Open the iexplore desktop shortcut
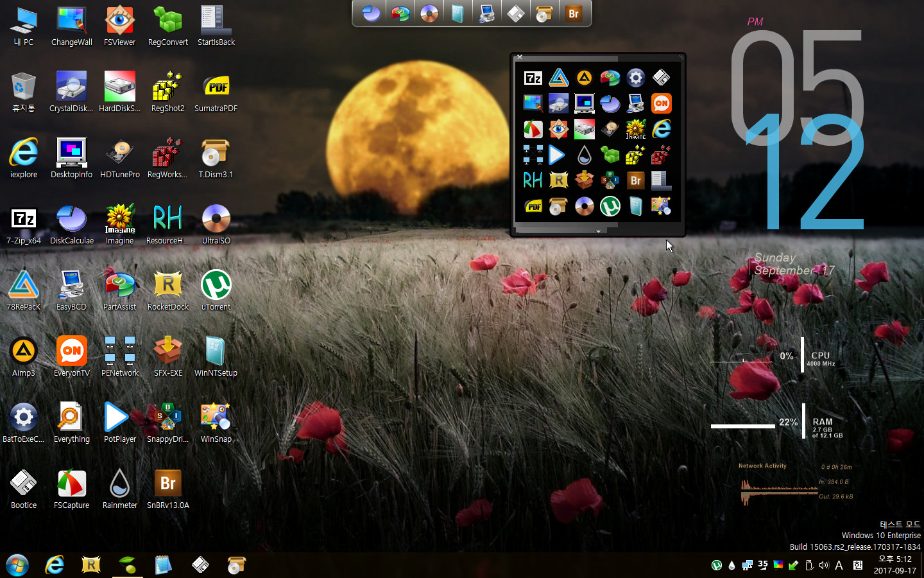Image resolution: width=924 pixels, height=578 pixels. click(x=24, y=159)
